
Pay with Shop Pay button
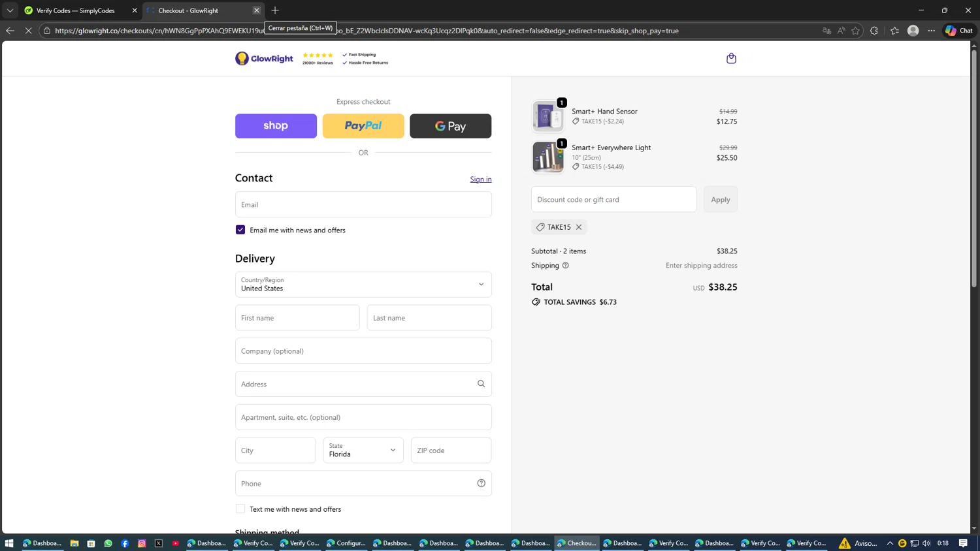click(276, 126)
